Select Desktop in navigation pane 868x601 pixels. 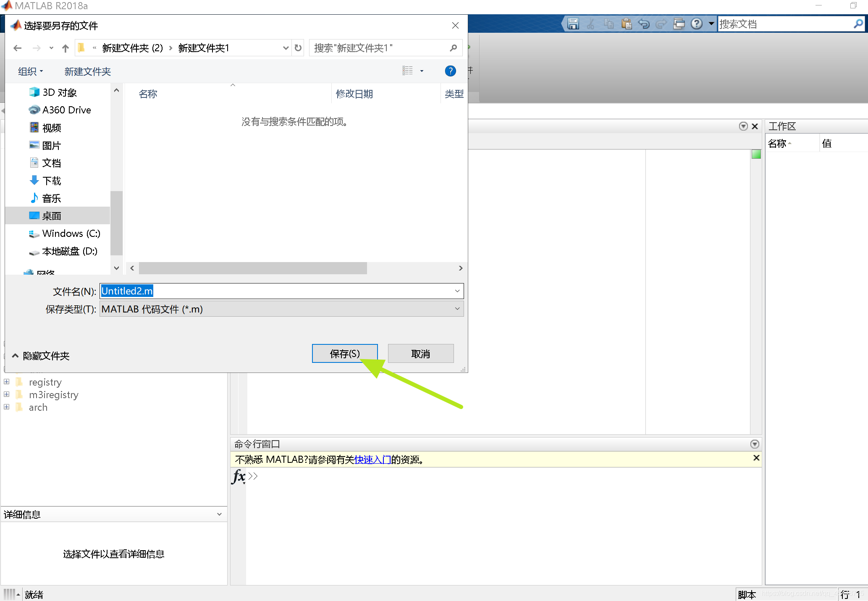(x=52, y=216)
